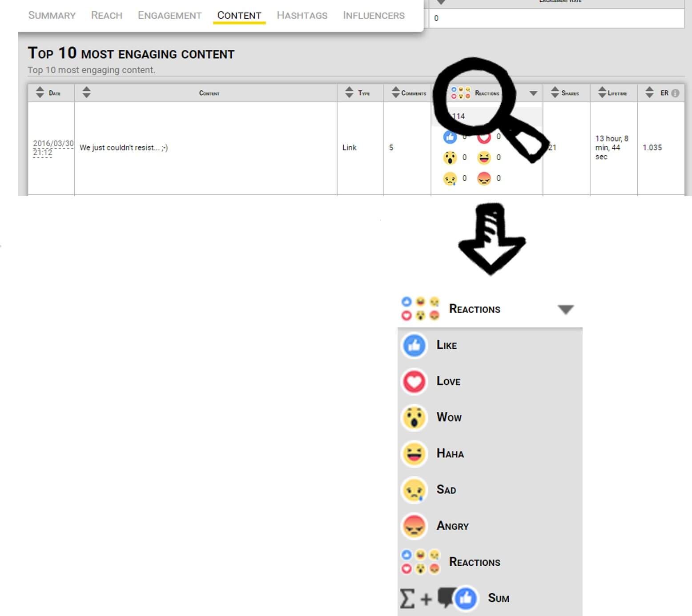
Task: Click post text 'We just couldn't resist'
Action: coord(124,148)
